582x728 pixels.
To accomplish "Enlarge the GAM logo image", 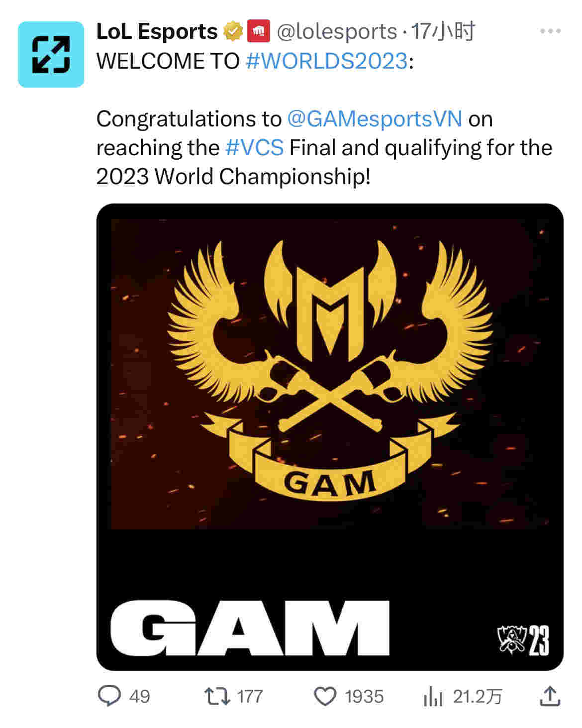I will coord(329,437).
